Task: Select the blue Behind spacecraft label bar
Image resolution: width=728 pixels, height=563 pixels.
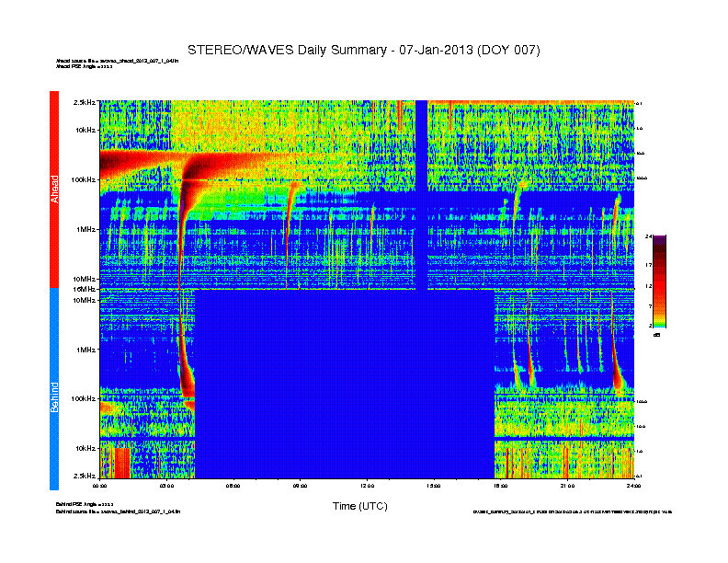Action: [54, 389]
